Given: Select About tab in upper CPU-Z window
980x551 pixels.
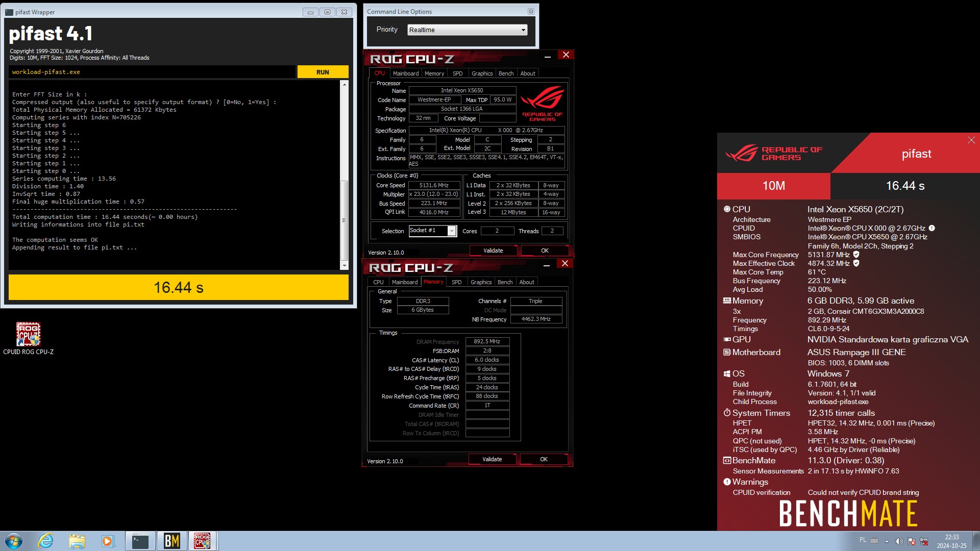Looking at the screenshot, I should [x=528, y=73].
